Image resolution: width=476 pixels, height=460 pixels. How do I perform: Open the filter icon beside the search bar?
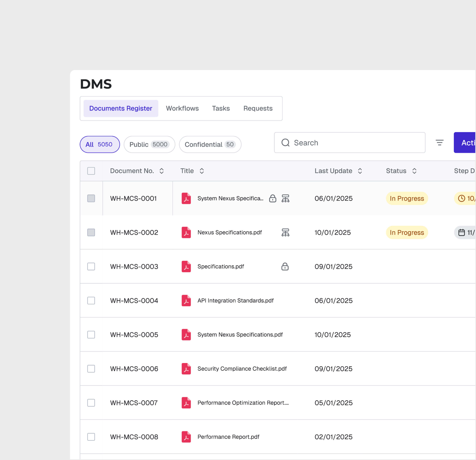click(x=440, y=142)
